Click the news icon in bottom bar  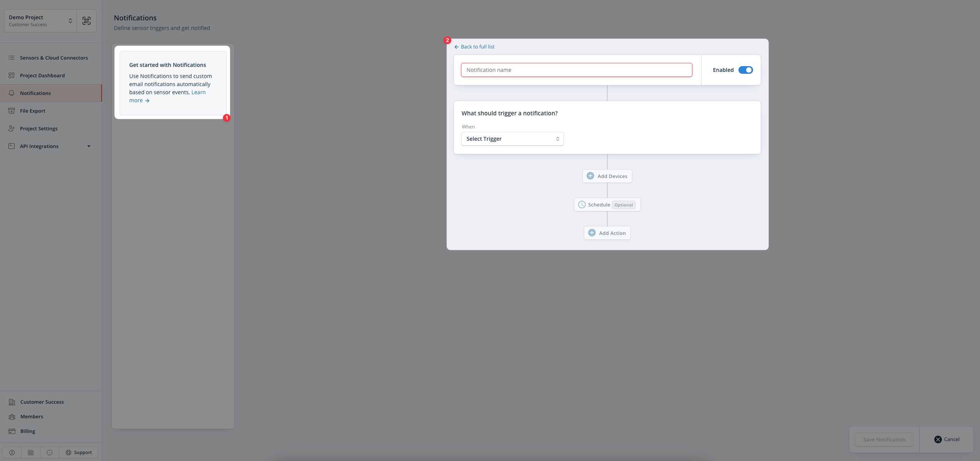point(31,453)
